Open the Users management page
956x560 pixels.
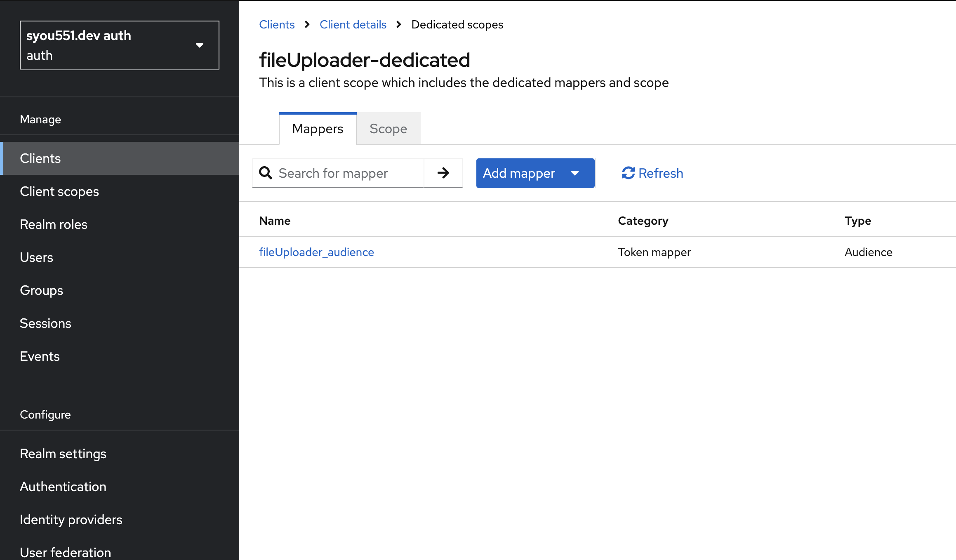pos(36,257)
